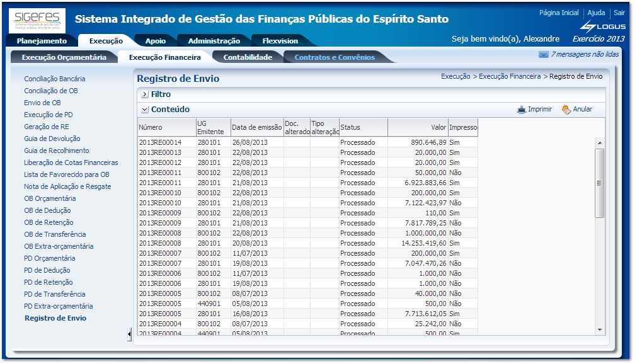Open the Flexvision tab

coord(279,41)
